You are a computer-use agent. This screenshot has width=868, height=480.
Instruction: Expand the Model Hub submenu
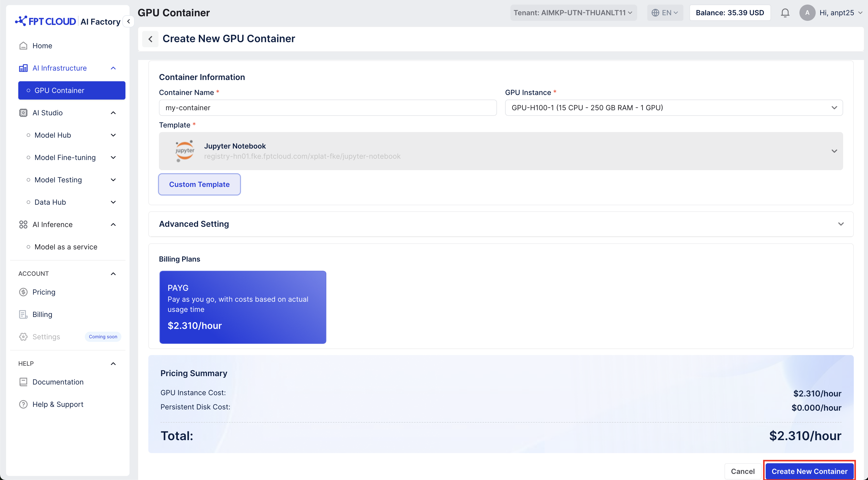pos(113,135)
